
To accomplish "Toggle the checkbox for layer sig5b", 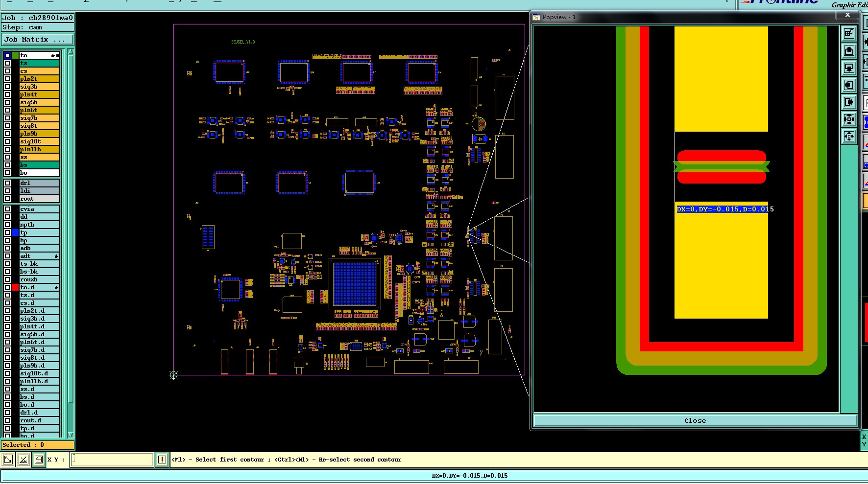I will (x=7, y=102).
